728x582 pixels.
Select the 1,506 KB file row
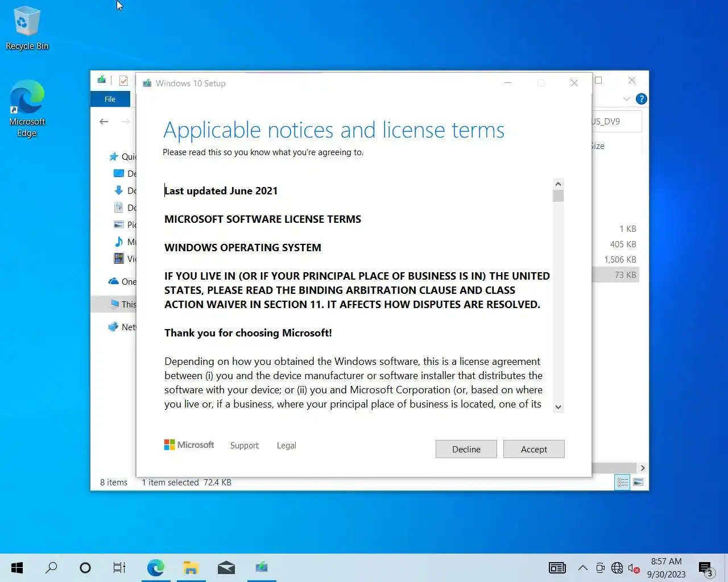(615, 259)
